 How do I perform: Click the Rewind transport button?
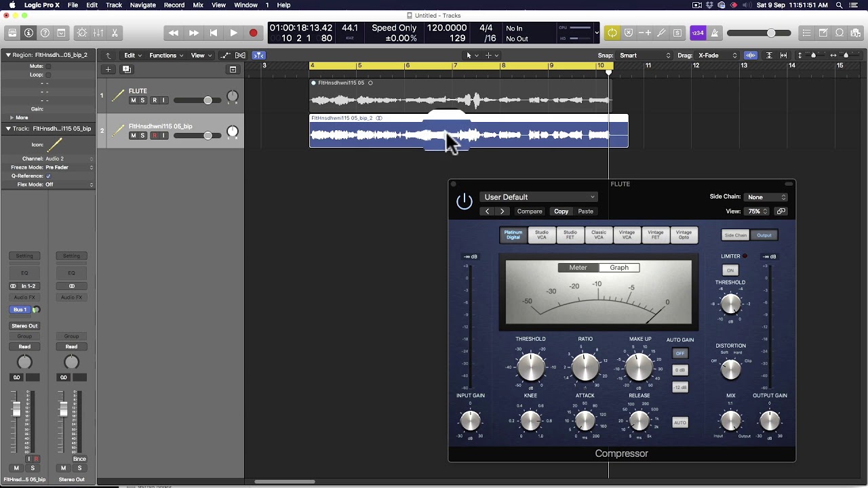(174, 33)
